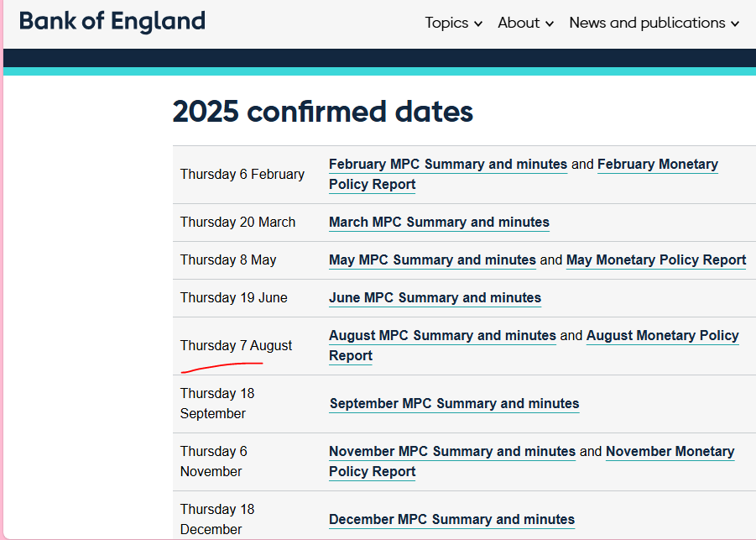Open February MPC Summary and minutes
Screen dimensions: 756x540
pos(448,165)
